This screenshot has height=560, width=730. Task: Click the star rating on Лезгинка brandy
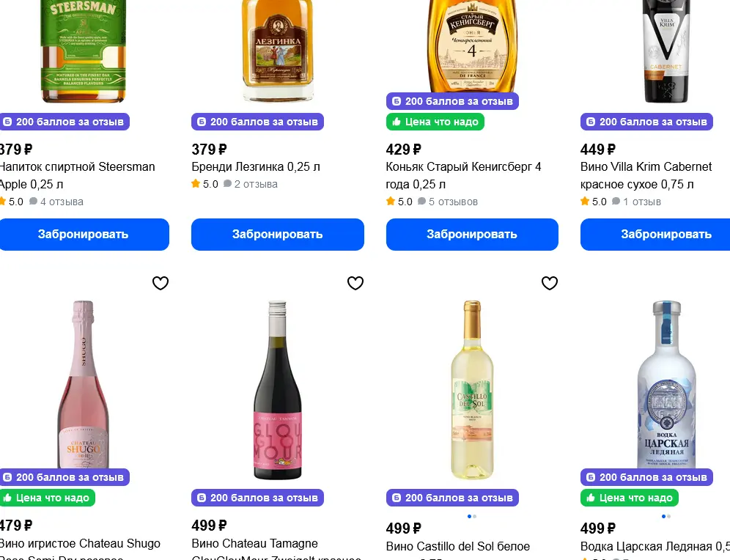point(196,184)
